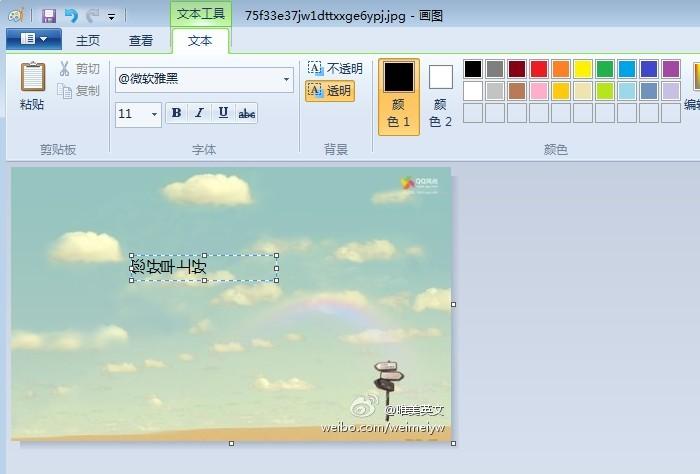Image resolution: width=700 pixels, height=474 pixels.
Task: Click the Save icon in quick access toolbar
Action: pos(49,15)
